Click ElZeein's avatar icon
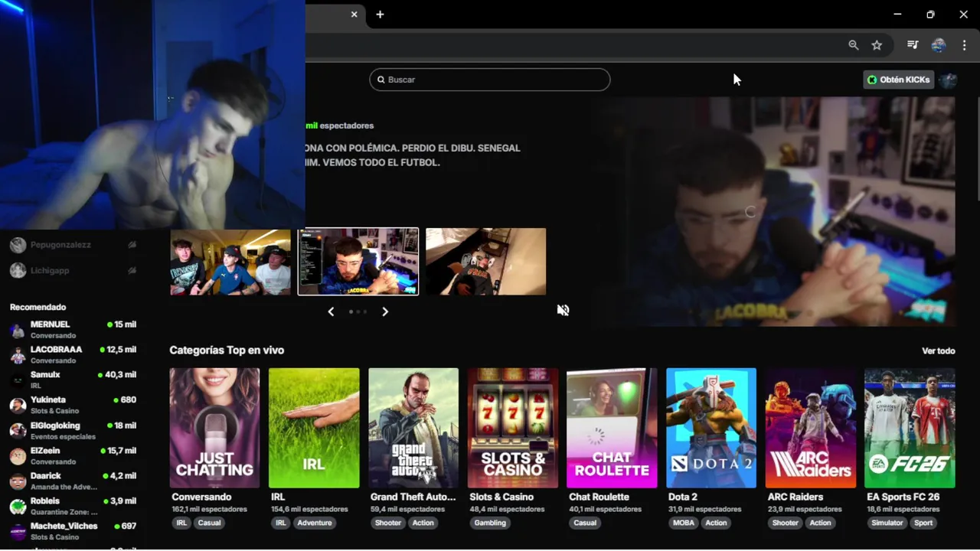This screenshot has width=980, height=551. [18, 457]
